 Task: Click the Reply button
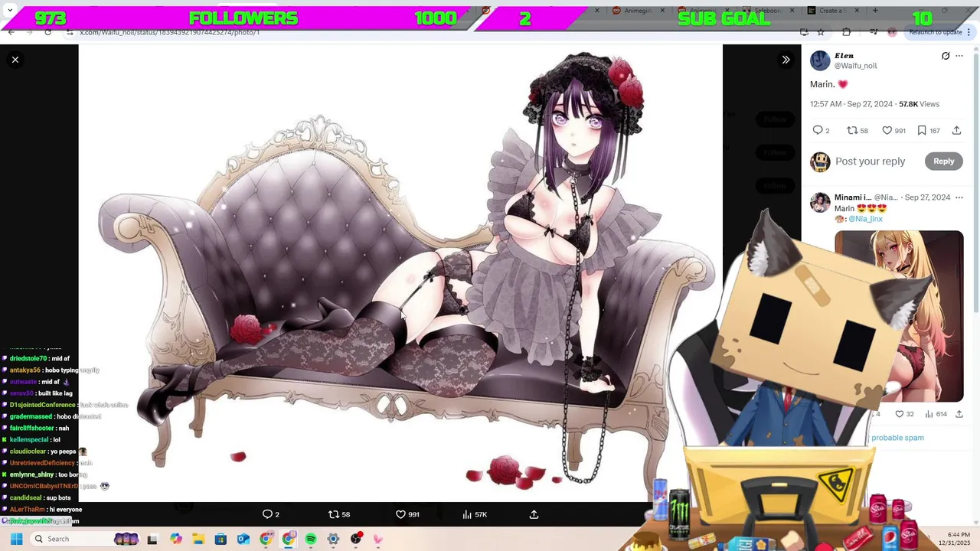coord(943,161)
